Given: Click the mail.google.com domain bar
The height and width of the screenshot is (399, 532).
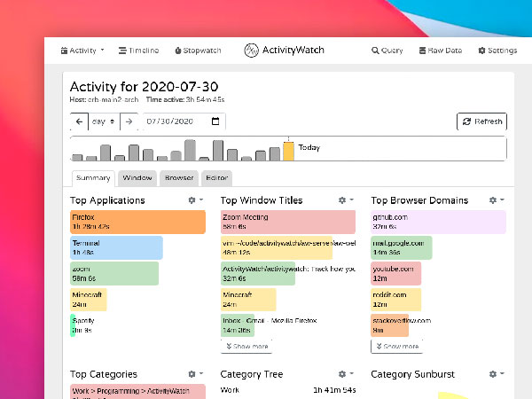Looking at the screenshot, I should 402,247.
